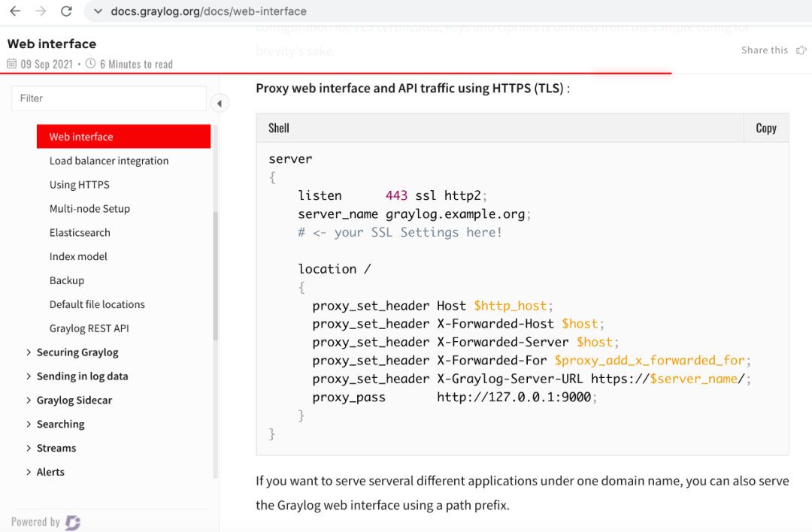Click the 'X-Forwarded-Server' header code line
Viewport: 812px width, 532px height.
(465, 343)
